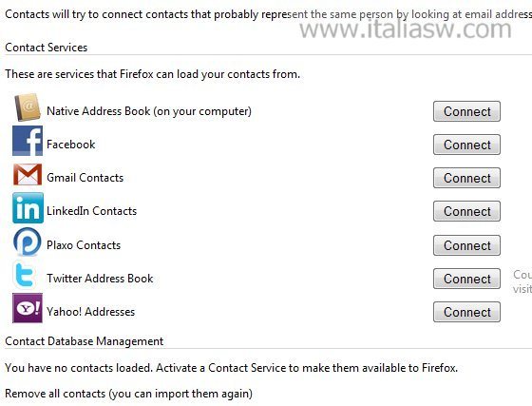Connect the Native Address Book service
Image resolution: width=532 pixels, height=406 pixels.
click(x=466, y=111)
